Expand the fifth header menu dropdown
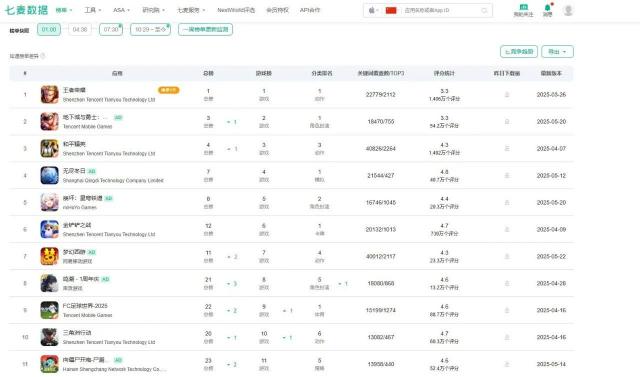The image size is (640, 377). [x=191, y=10]
